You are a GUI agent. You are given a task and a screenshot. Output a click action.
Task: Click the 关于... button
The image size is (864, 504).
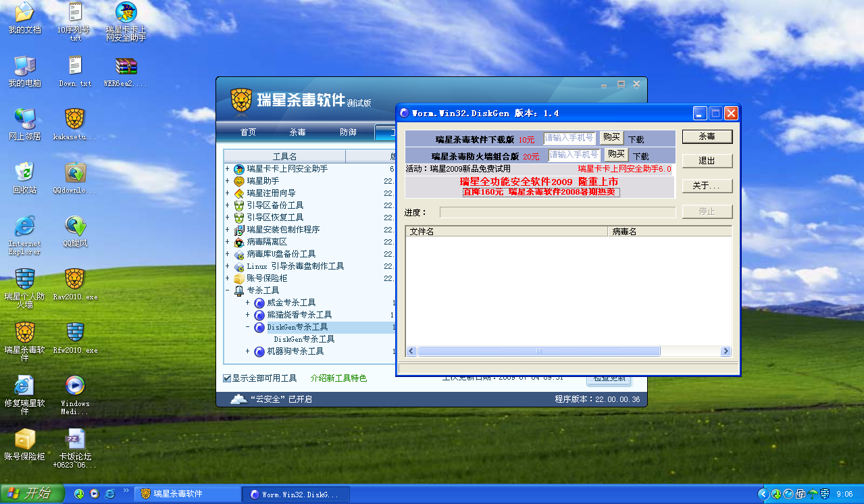tap(707, 185)
